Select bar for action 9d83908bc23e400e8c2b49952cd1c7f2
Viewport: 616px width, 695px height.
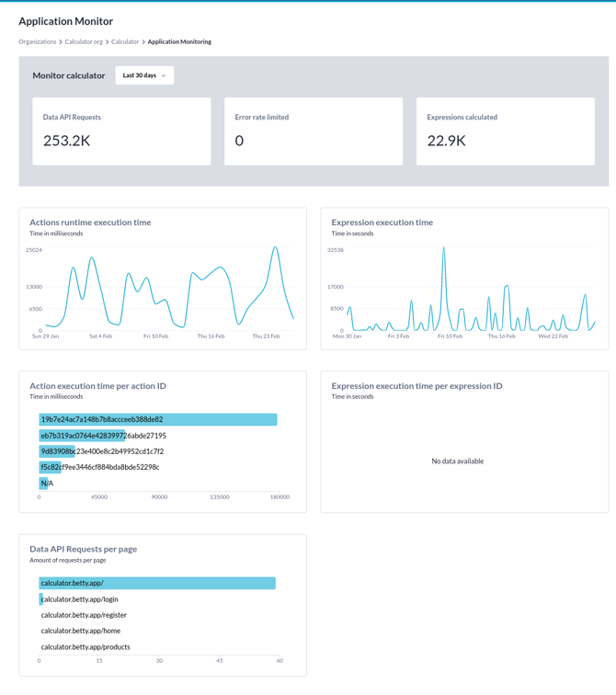(x=57, y=451)
